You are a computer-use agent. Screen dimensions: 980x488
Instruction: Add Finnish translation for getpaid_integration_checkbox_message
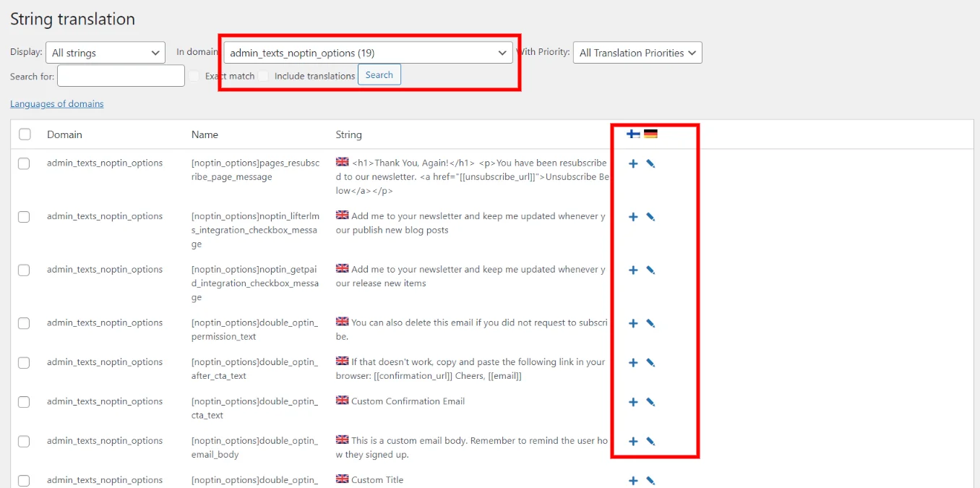[x=633, y=270]
